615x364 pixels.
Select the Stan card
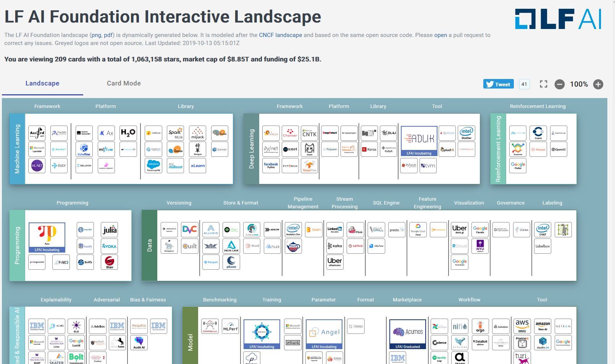pos(110,262)
